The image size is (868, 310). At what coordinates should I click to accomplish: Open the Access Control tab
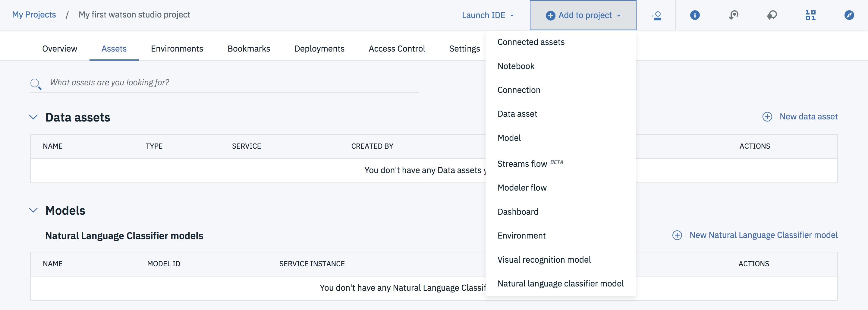click(397, 49)
